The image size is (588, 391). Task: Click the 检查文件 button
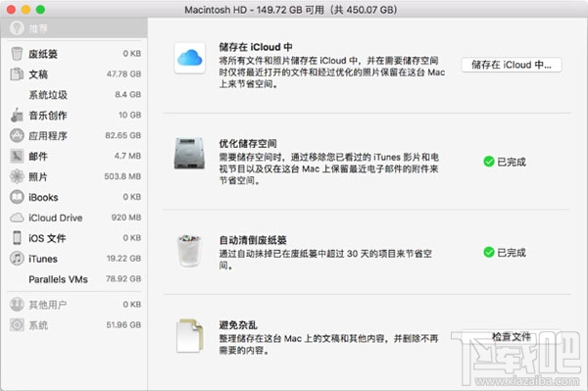[512, 337]
